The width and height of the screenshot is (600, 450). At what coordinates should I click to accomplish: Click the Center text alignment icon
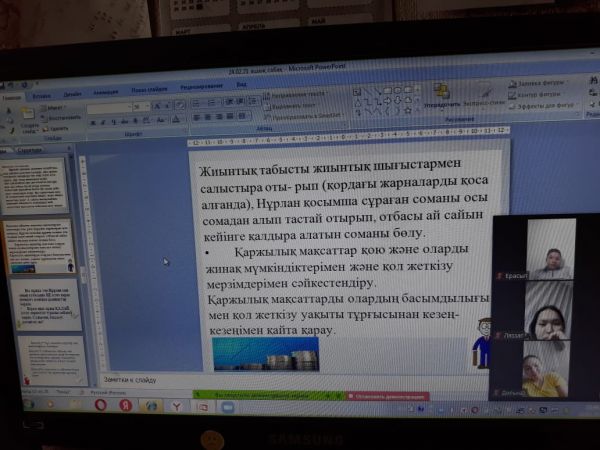coord(206,117)
